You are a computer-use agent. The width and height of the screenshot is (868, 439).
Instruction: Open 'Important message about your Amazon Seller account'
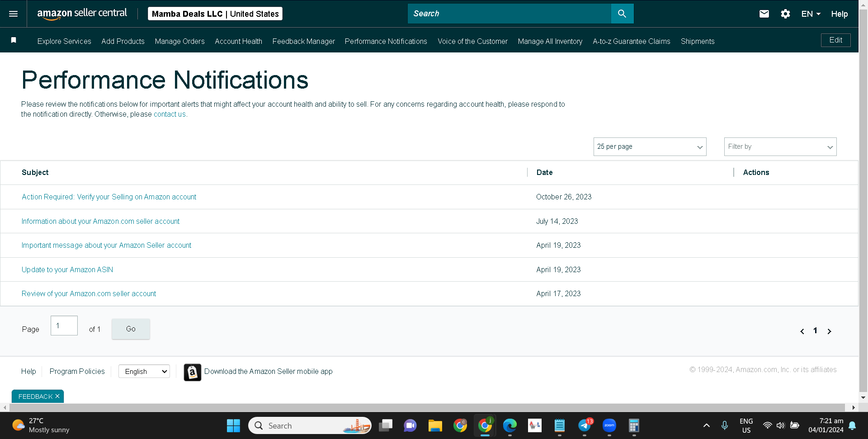click(106, 245)
